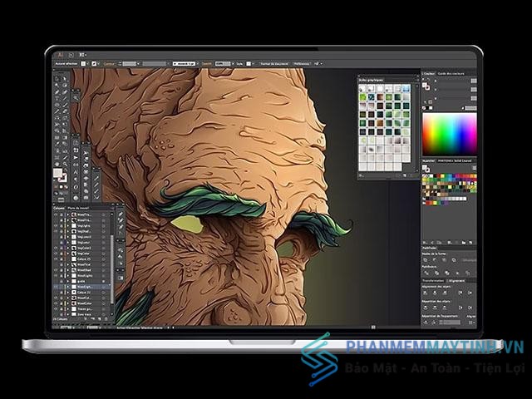Click the Minus Front shape mode icon

pyautogui.click(x=435, y=260)
